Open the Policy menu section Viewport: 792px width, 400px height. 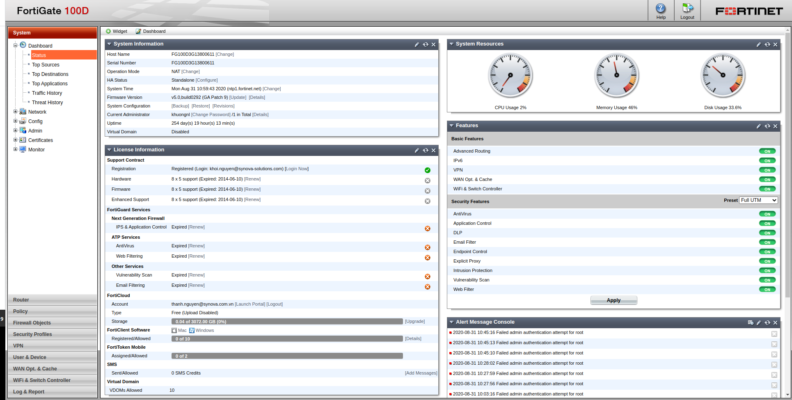(50, 311)
